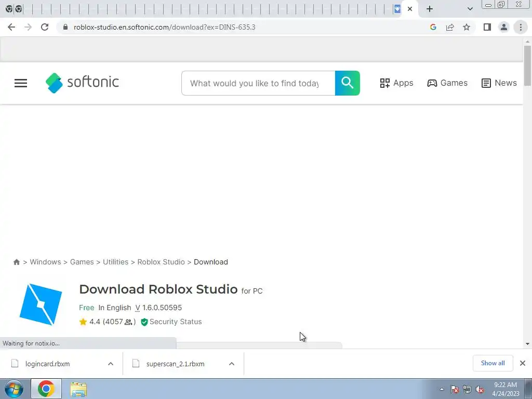The width and height of the screenshot is (532, 399).
Task: Click the Roblox Studio app icon
Action: click(41, 304)
